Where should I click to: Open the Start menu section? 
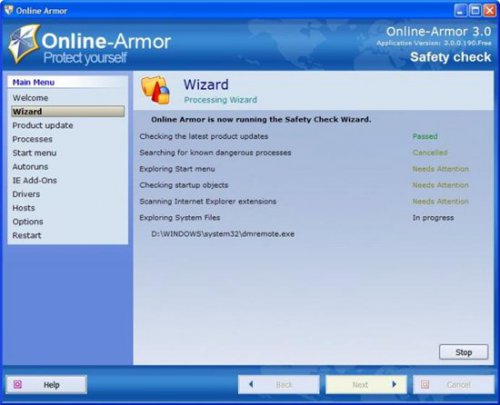pyautogui.click(x=34, y=153)
